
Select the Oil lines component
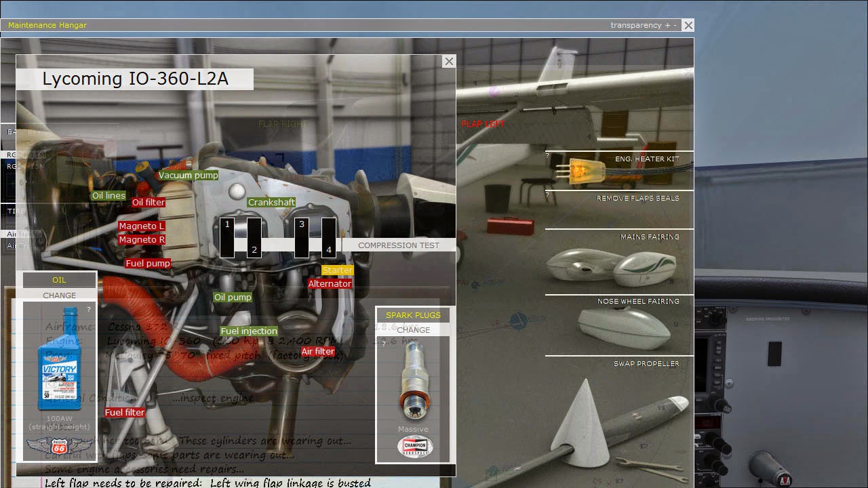click(x=109, y=196)
